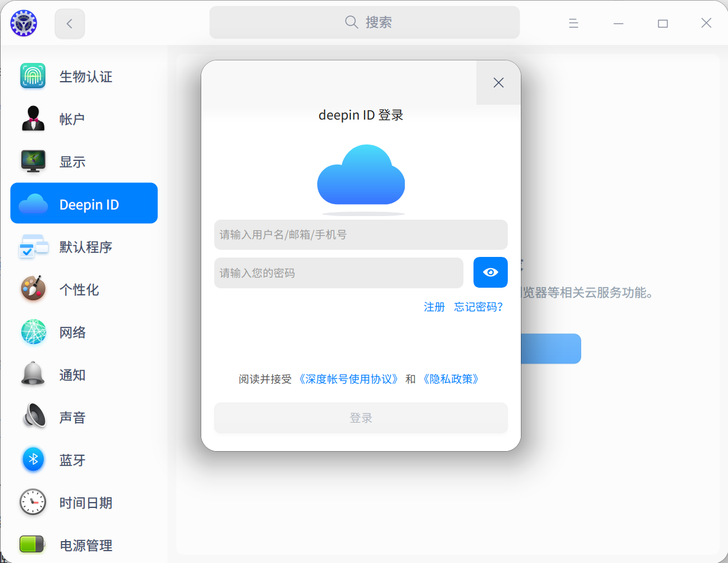Toggle password visibility with eye button
The width and height of the screenshot is (728, 563).
(x=491, y=272)
